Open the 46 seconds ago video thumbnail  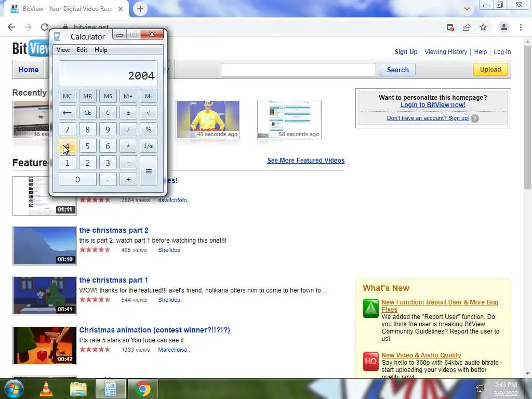208,119
